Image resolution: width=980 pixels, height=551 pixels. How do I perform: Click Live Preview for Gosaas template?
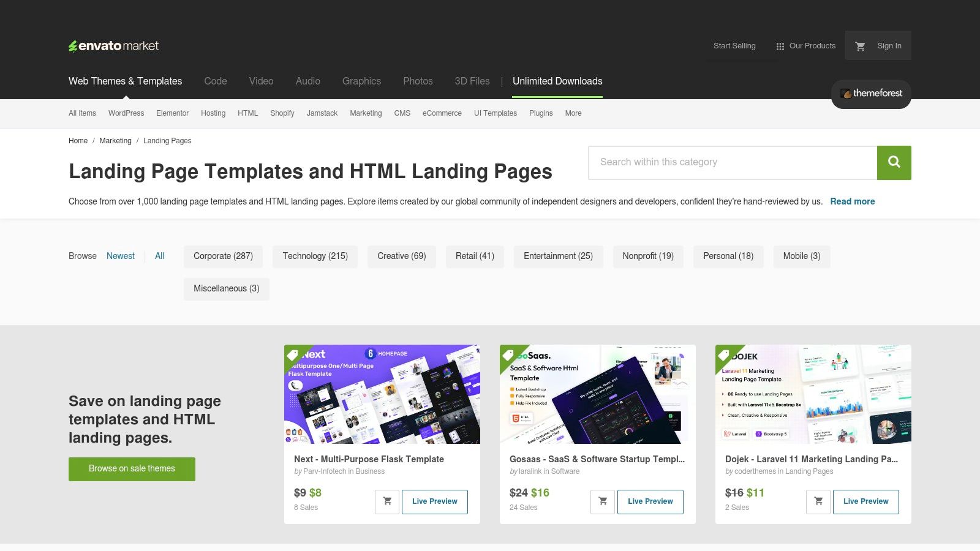[650, 501]
